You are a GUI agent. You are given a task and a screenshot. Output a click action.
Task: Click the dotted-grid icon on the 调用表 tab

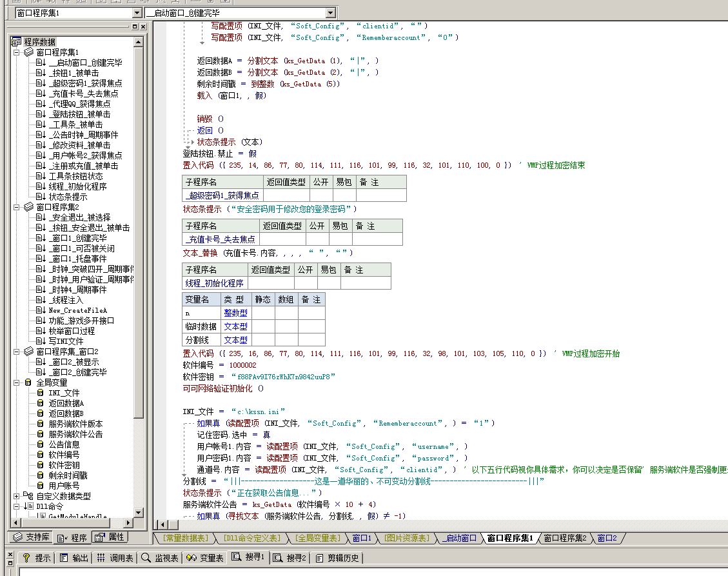click(x=101, y=557)
